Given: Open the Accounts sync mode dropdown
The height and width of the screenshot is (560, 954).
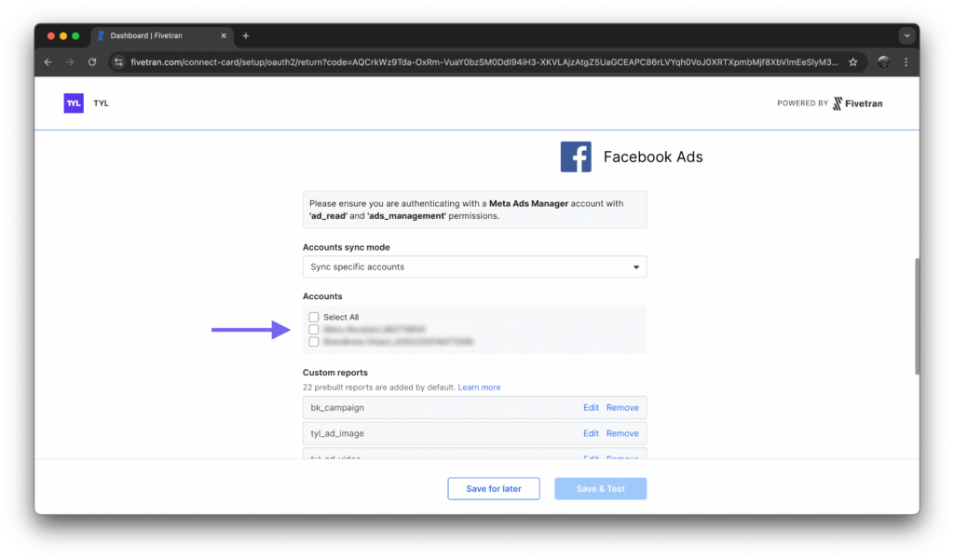Looking at the screenshot, I should (x=474, y=267).
